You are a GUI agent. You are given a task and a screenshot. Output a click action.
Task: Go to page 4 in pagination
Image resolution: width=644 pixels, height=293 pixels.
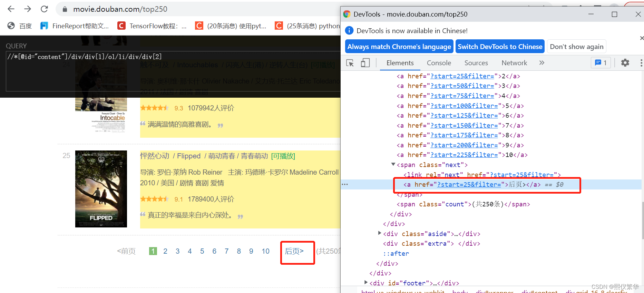pyautogui.click(x=190, y=251)
